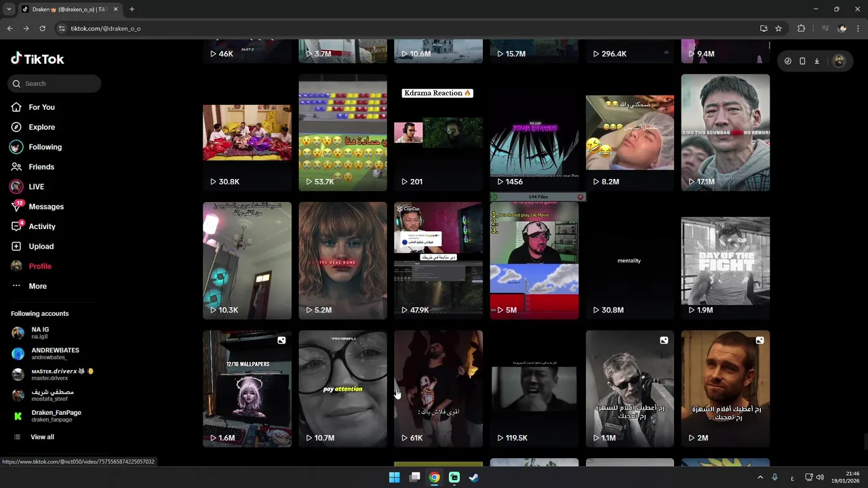This screenshot has height=488, width=868.
Task: Open the For You feed
Action: tap(41, 107)
